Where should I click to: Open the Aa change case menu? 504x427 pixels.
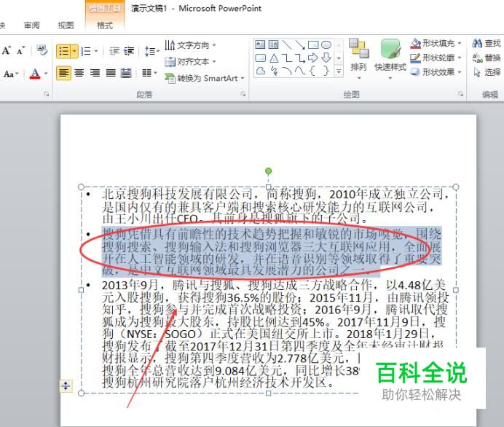pyautogui.click(x=11, y=74)
